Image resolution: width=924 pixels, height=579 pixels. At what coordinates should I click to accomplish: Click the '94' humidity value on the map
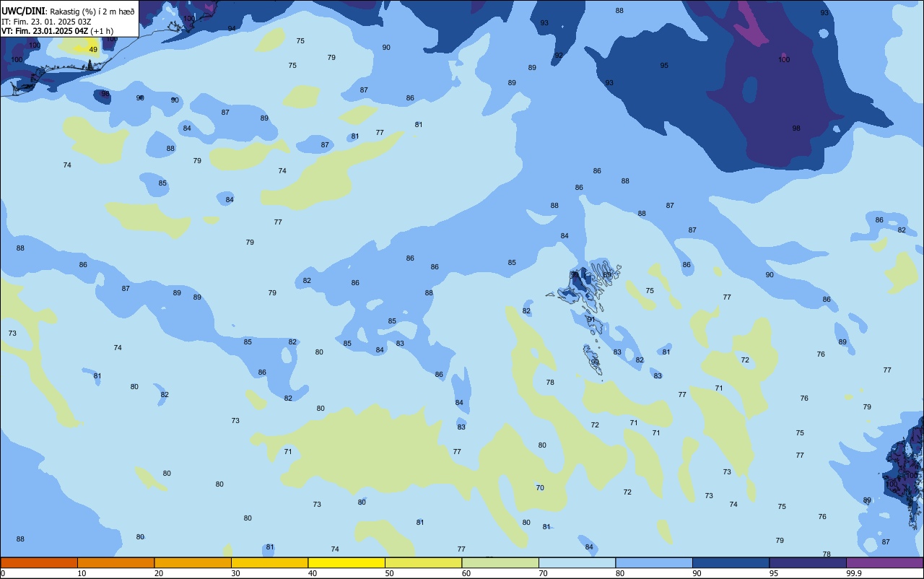pos(232,29)
